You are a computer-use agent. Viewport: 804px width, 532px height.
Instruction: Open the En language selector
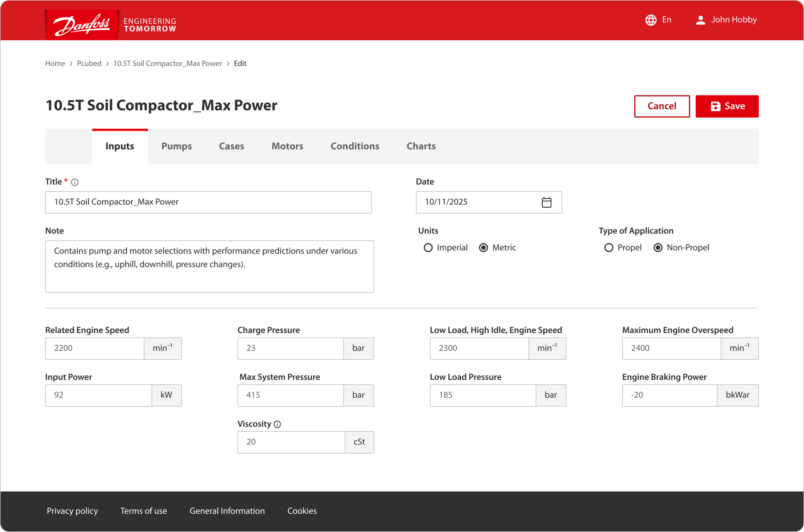point(667,20)
